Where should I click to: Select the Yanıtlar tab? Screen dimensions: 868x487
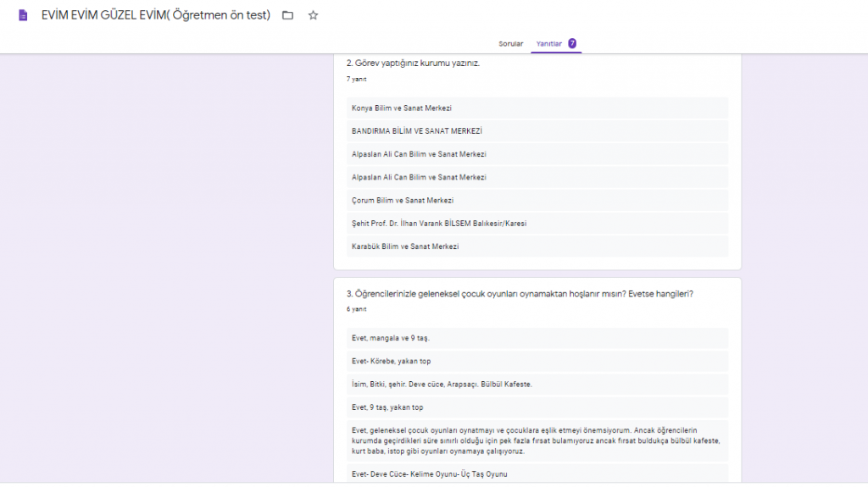(549, 43)
